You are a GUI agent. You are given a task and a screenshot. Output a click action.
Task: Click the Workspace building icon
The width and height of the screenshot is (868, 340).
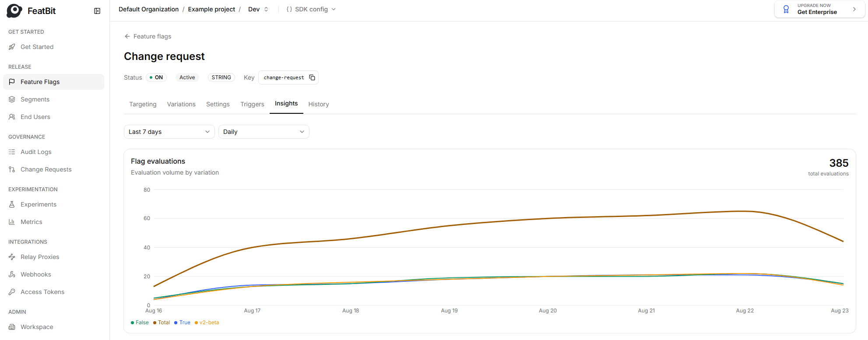tap(12, 327)
